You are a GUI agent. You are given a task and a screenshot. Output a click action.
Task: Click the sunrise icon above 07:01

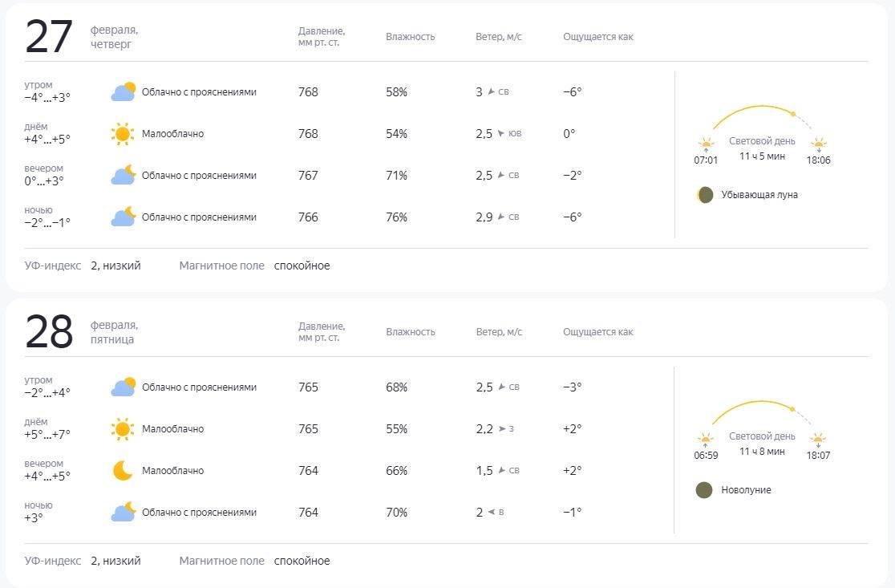[706, 144]
